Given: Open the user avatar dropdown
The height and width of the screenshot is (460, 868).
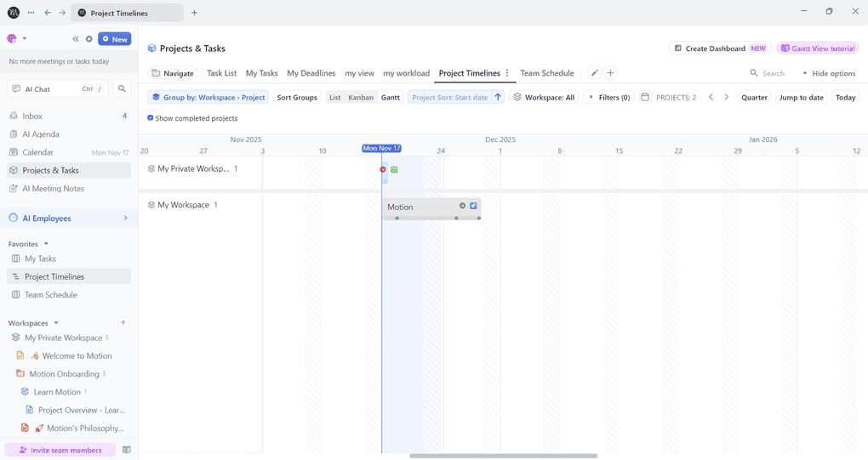Looking at the screenshot, I should coord(16,39).
